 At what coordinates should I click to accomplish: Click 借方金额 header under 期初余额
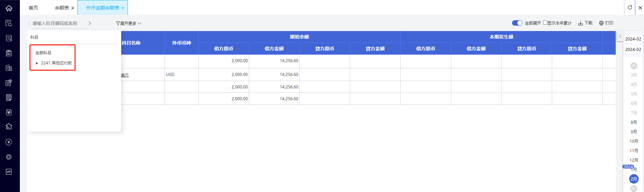(274, 49)
